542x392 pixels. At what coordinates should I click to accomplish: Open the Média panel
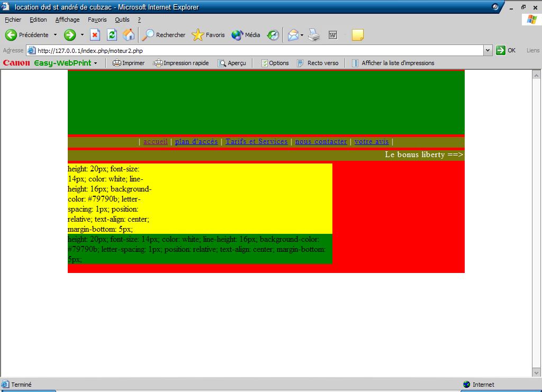coord(246,35)
